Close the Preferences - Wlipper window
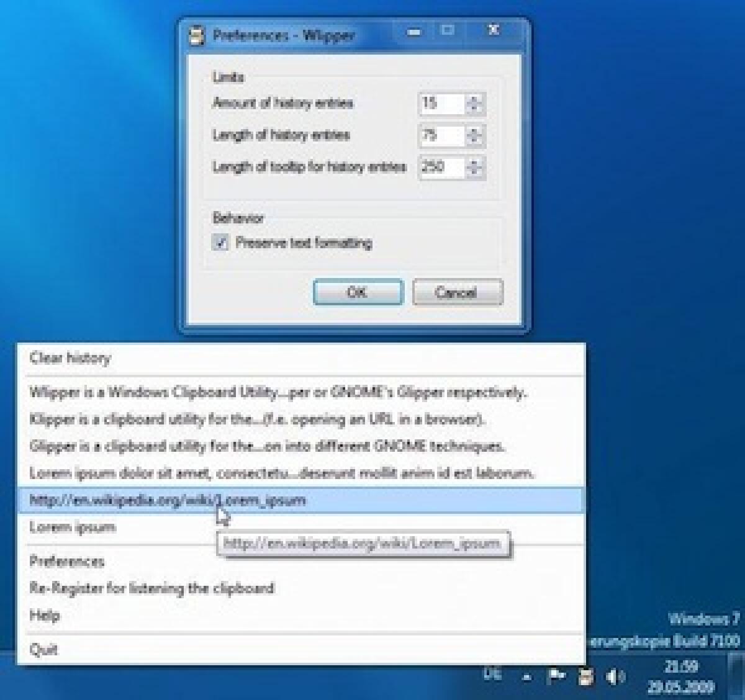 [494, 30]
